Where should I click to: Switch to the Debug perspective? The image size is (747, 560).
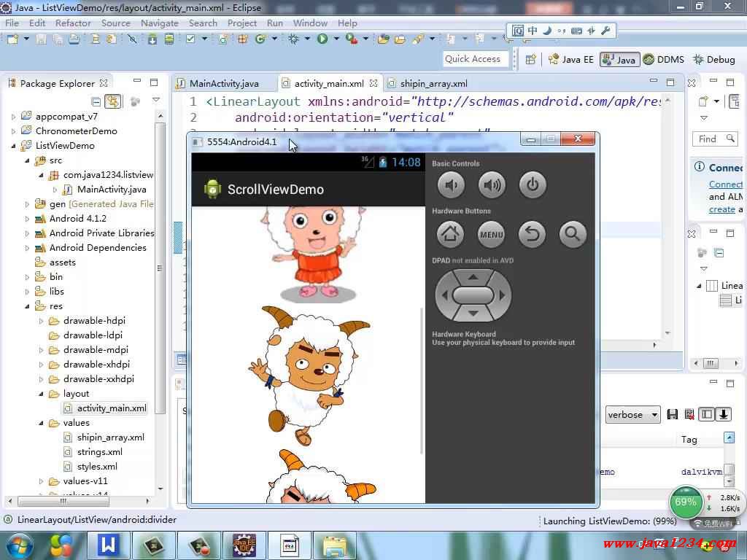click(x=714, y=59)
